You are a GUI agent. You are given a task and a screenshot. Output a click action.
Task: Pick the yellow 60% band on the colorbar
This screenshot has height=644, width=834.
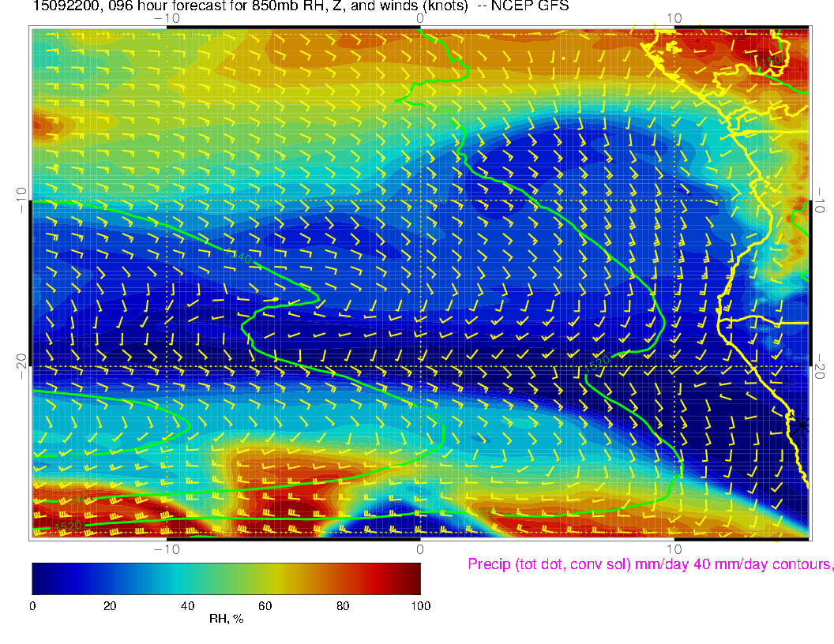(x=265, y=578)
